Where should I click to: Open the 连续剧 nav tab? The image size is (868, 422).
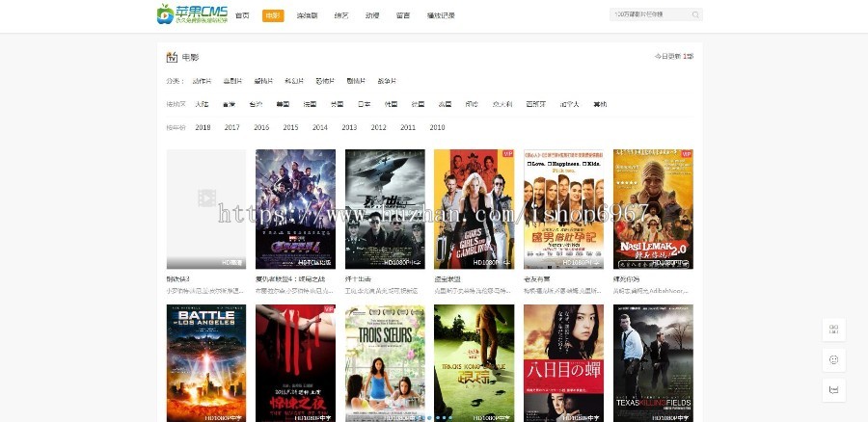pos(307,15)
